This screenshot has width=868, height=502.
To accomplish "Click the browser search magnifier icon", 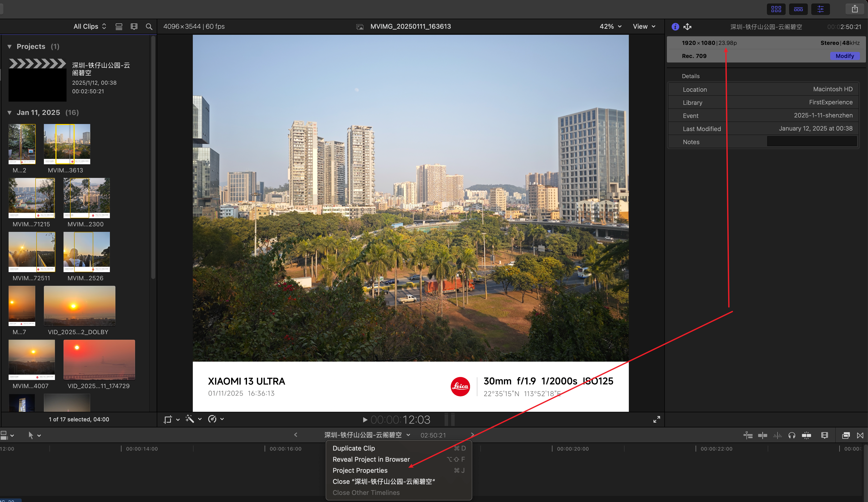I will tap(149, 26).
